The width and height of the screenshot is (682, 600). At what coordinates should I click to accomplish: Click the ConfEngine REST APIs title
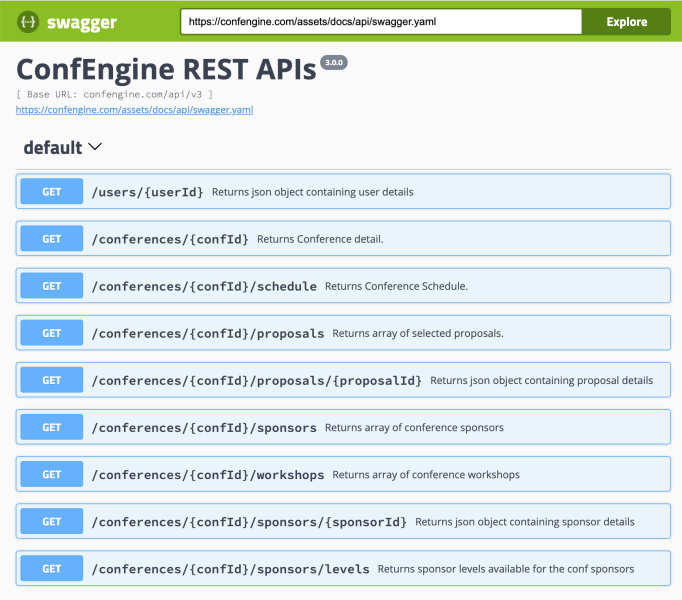coord(166,69)
